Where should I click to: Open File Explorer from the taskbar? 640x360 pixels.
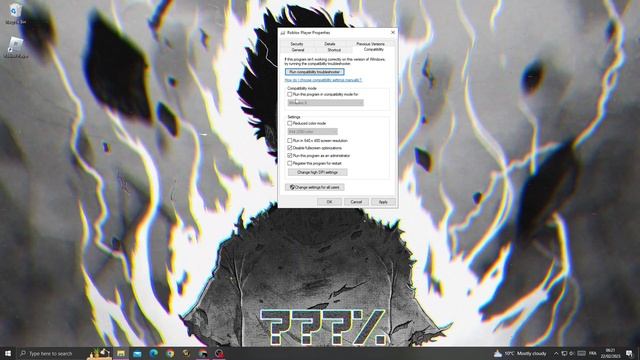(x=121, y=353)
